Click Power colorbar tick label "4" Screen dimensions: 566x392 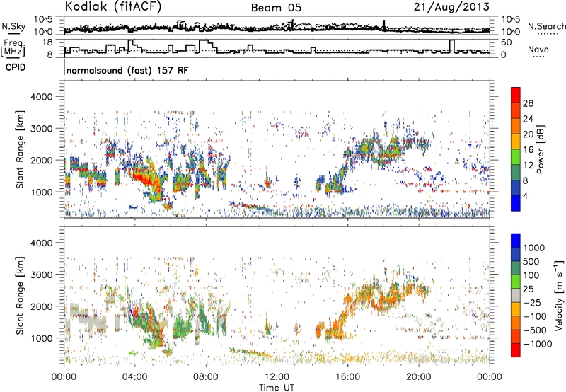tap(525, 196)
